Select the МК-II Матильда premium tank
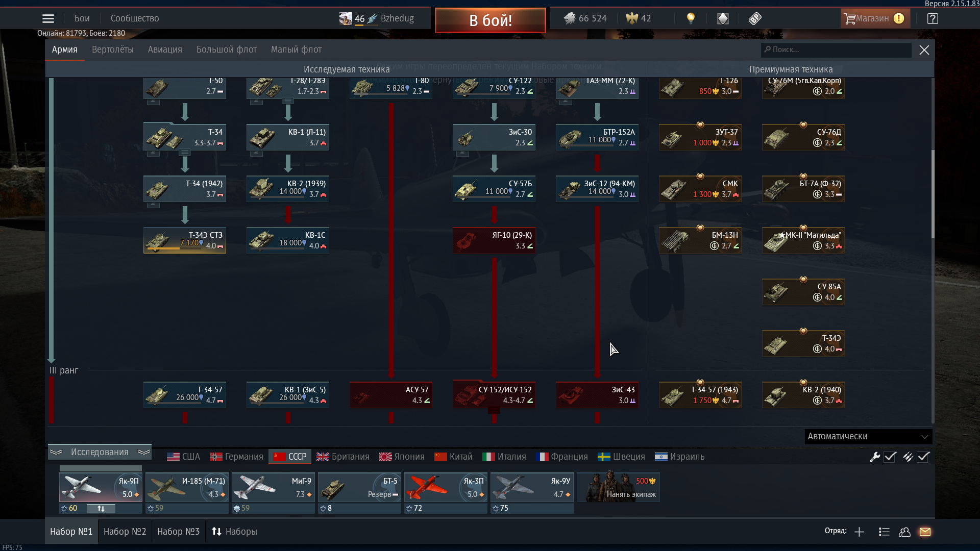The height and width of the screenshot is (551, 980). (803, 240)
